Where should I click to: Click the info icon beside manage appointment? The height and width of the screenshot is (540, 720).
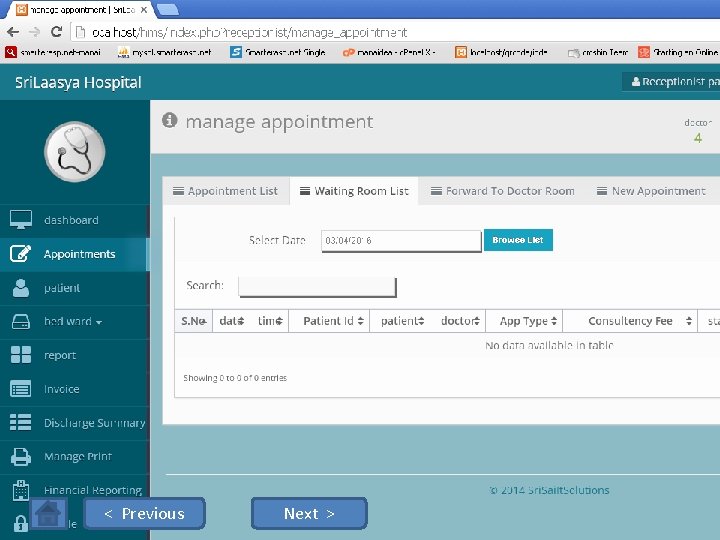pyautogui.click(x=169, y=120)
